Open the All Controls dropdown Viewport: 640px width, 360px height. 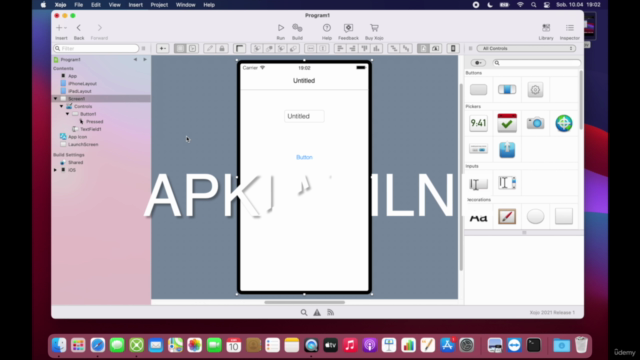click(x=527, y=48)
